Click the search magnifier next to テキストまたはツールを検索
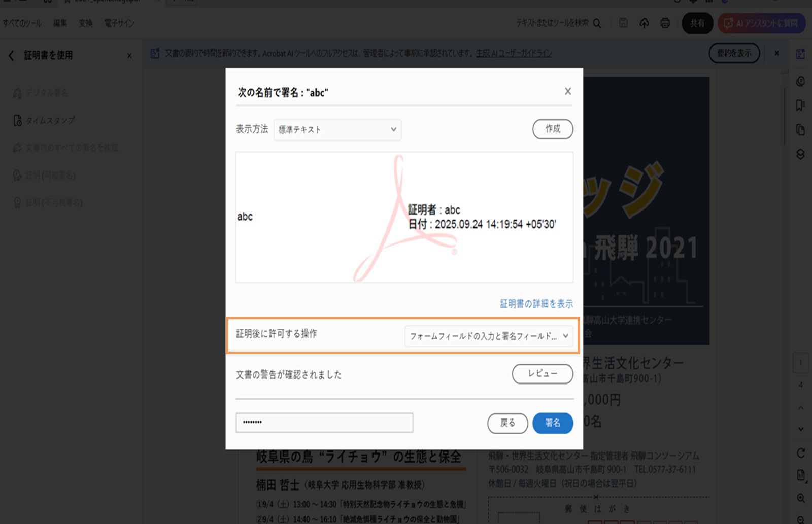 598,23
